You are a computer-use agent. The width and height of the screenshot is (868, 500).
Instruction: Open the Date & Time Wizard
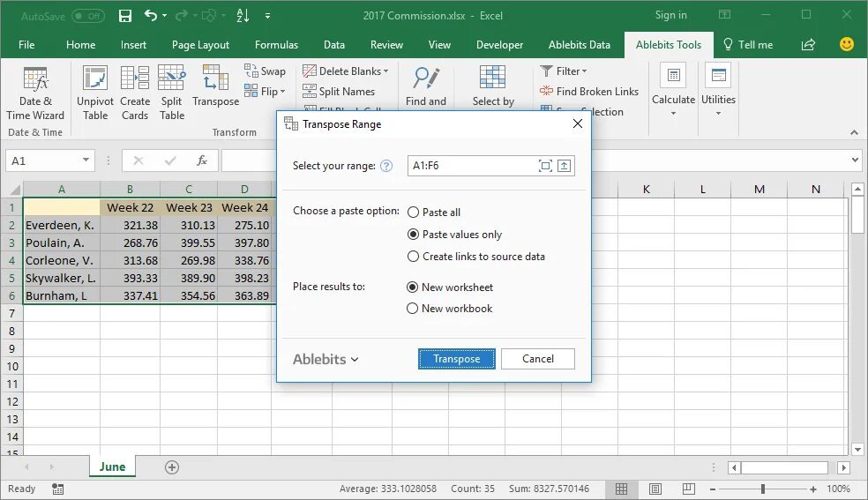(35, 93)
